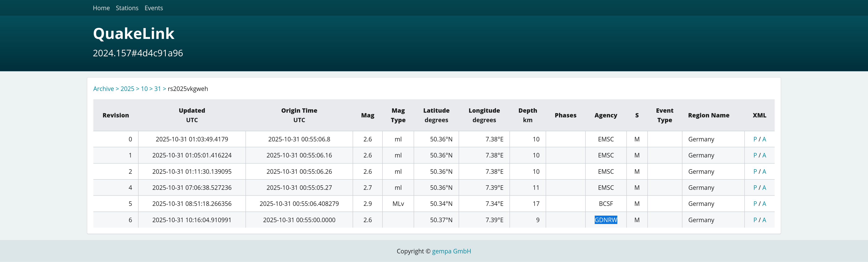Click the QuakeLink page title
868x262 pixels.
(x=133, y=33)
